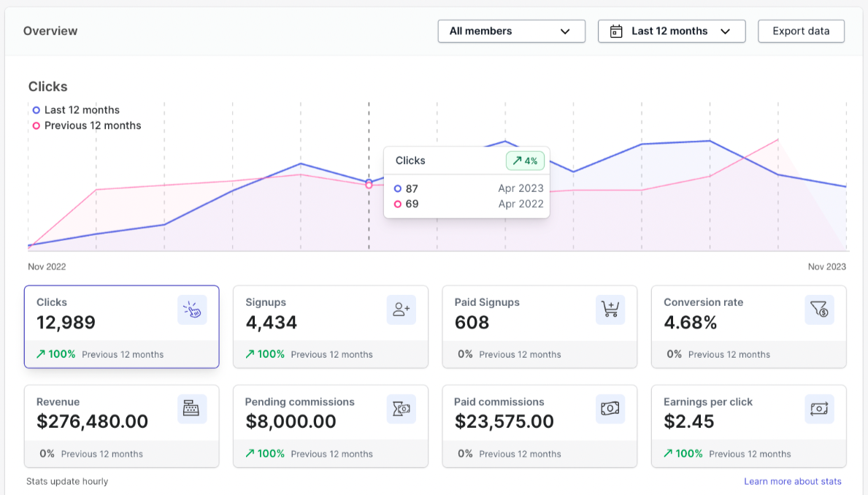
Task: Click the $276,480.00 revenue value
Action: coord(93,421)
